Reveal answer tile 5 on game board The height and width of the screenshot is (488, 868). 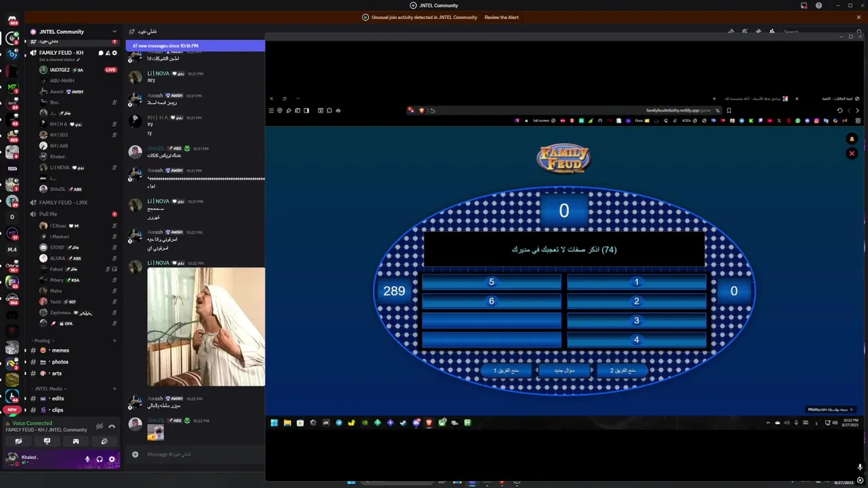pyautogui.click(x=492, y=282)
